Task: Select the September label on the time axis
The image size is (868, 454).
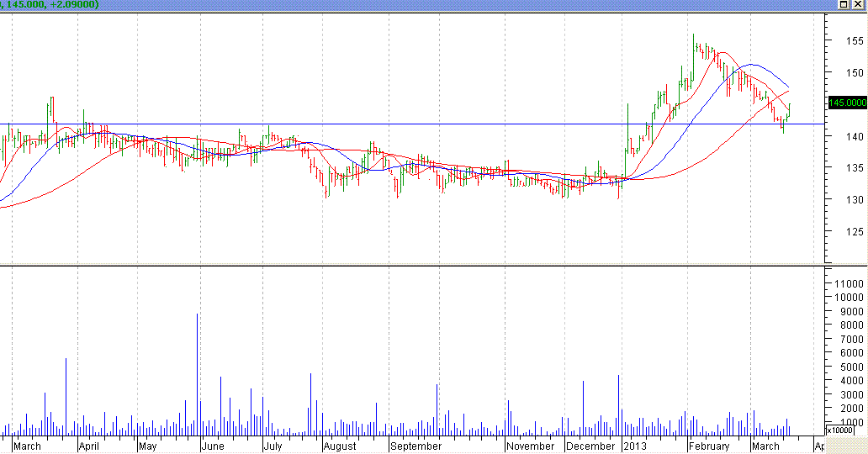Action: coord(416,446)
